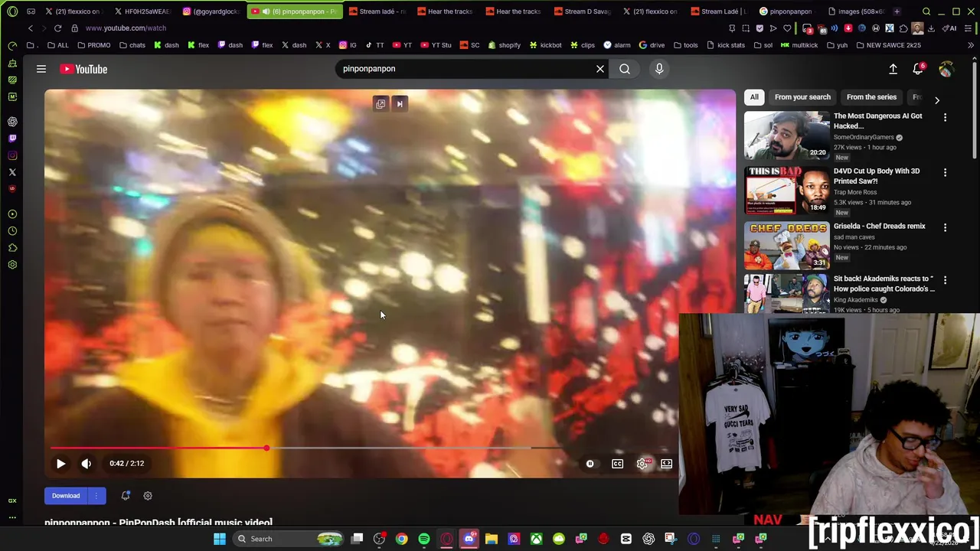Click the bell icon beside Download
The width and height of the screenshot is (980, 551).
pos(126,496)
